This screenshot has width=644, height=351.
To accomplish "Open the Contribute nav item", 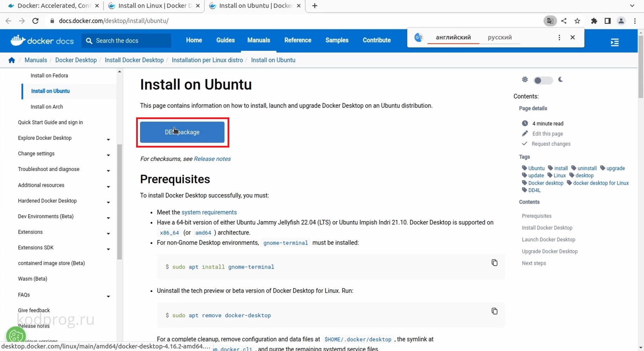I will click(x=377, y=40).
